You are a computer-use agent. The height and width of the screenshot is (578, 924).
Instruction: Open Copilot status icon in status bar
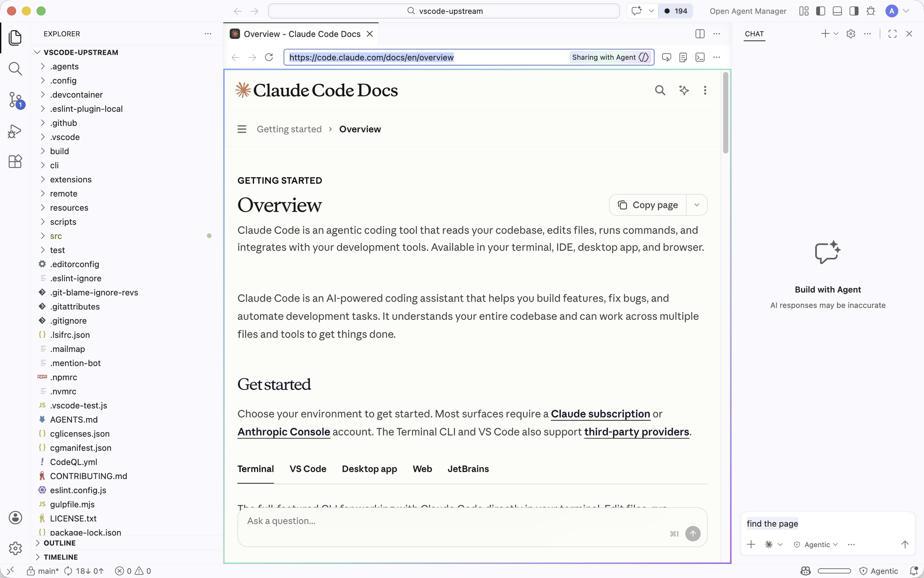pos(805,571)
